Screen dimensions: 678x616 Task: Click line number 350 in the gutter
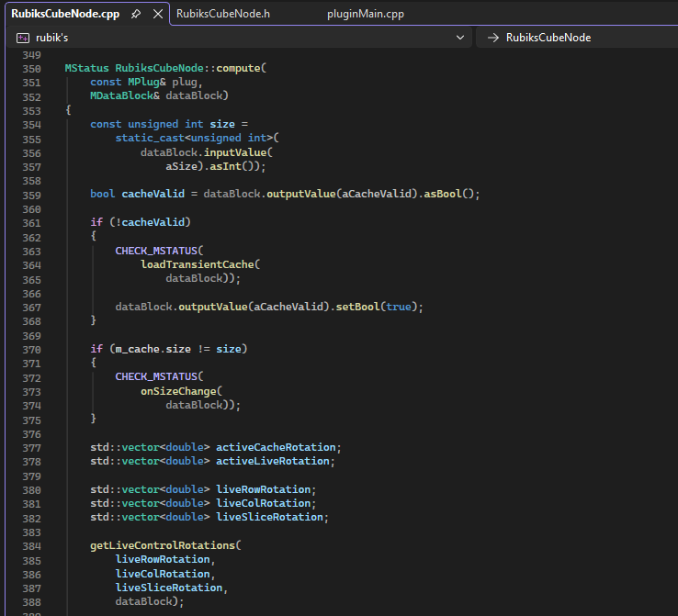[x=31, y=69]
